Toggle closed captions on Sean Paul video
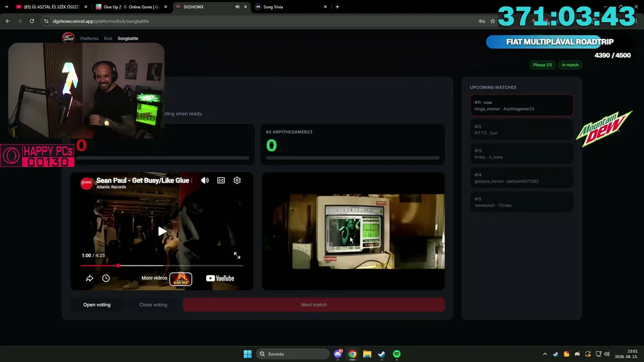Image resolution: width=644 pixels, height=362 pixels. (x=221, y=180)
